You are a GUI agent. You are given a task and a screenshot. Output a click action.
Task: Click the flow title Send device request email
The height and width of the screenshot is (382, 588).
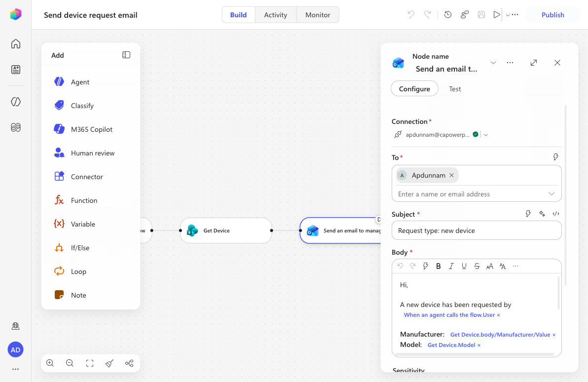pos(91,15)
